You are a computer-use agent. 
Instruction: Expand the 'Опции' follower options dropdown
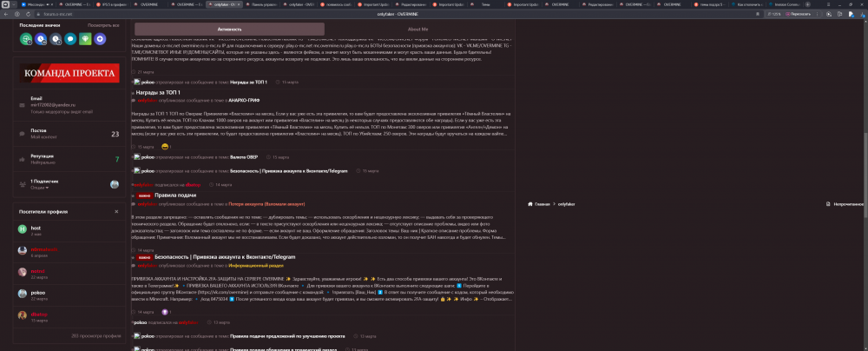point(39,188)
